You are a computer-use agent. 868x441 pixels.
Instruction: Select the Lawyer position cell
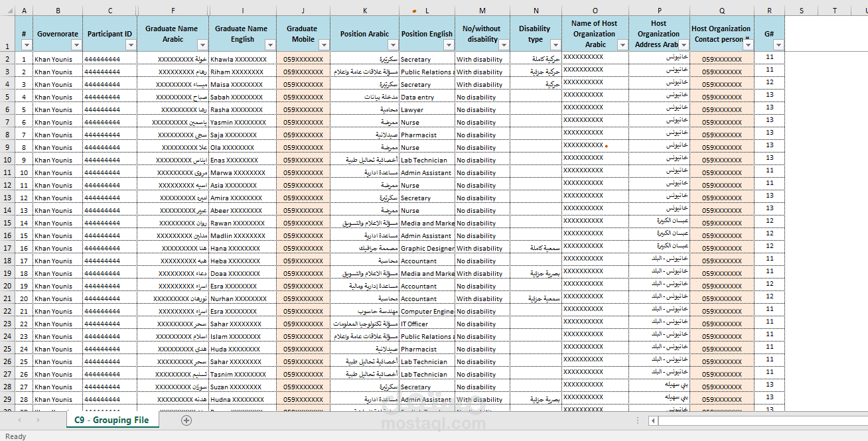[427, 109]
